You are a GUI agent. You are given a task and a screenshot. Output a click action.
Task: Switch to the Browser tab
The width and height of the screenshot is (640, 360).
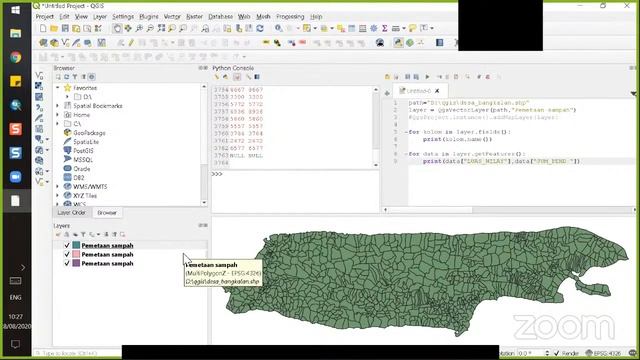tap(107, 213)
